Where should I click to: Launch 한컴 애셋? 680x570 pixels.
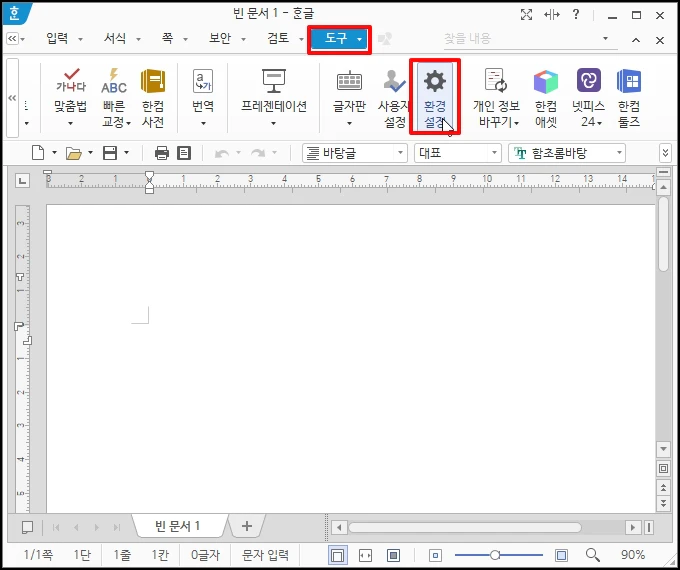546,97
